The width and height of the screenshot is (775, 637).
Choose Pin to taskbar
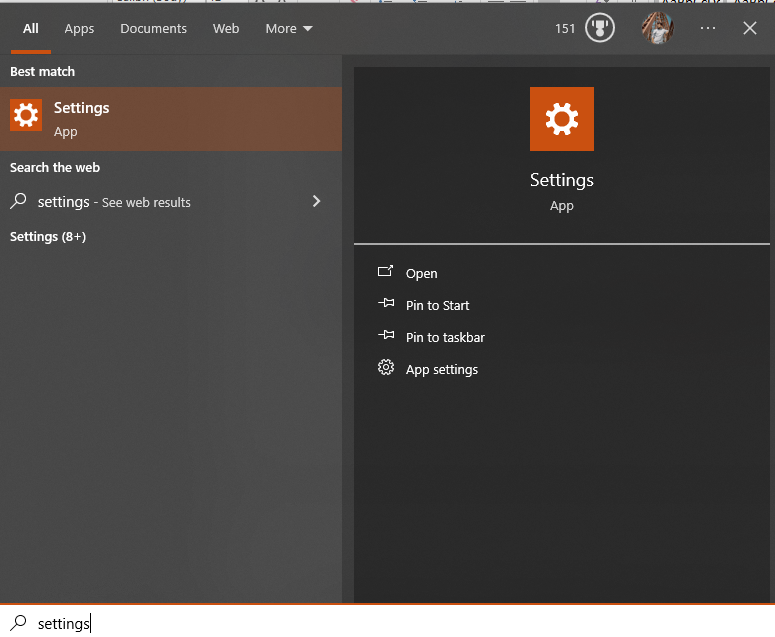tap(445, 338)
